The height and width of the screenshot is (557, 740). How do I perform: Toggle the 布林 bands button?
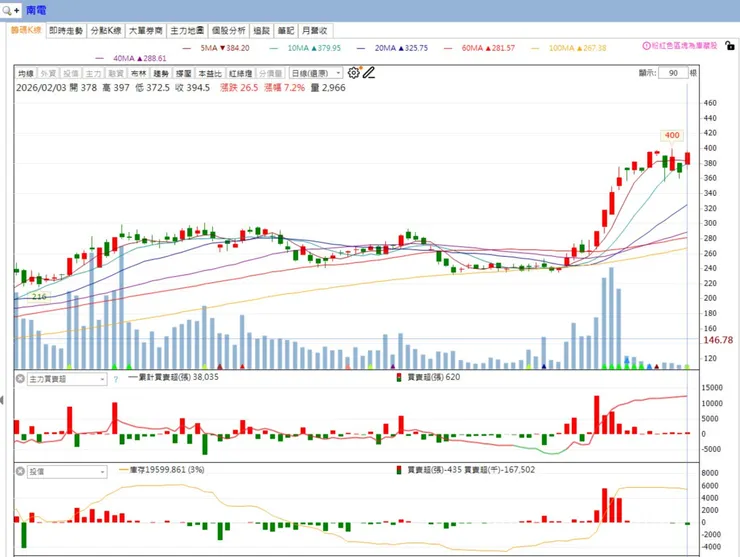point(139,73)
